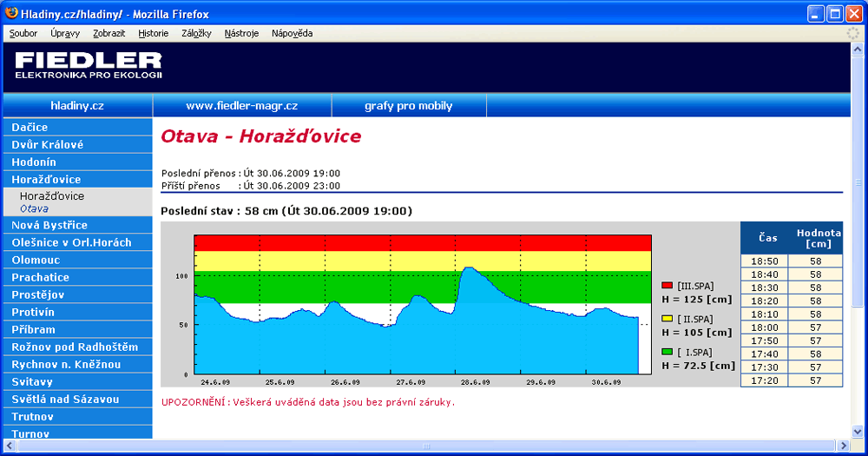Select Dačice in the station list
This screenshot has height=456, width=868.
tap(77, 127)
